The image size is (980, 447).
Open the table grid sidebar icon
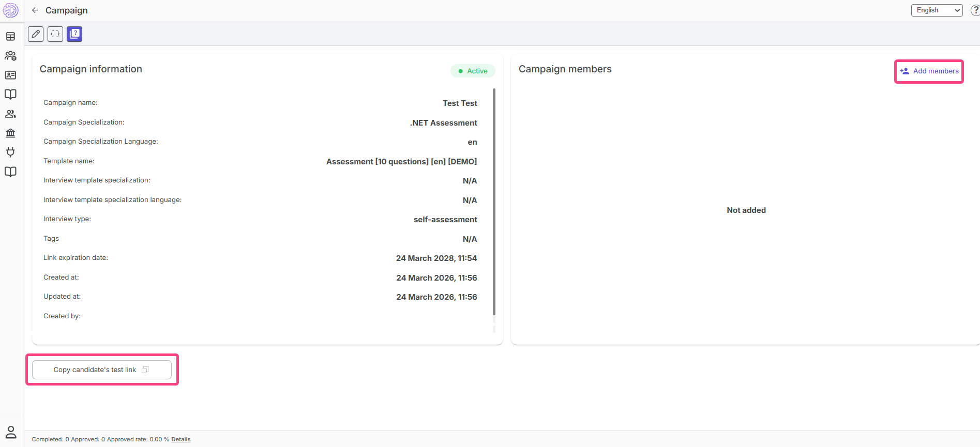pyautogui.click(x=10, y=36)
